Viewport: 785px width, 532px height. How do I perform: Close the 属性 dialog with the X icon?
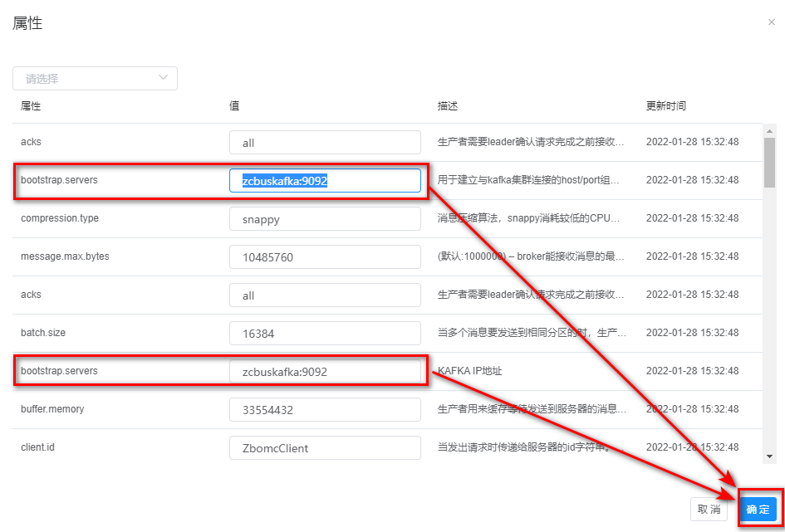[x=771, y=22]
